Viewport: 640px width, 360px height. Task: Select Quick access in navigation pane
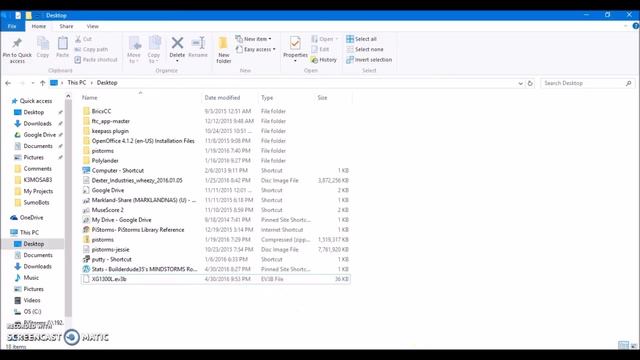(x=32, y=101)
